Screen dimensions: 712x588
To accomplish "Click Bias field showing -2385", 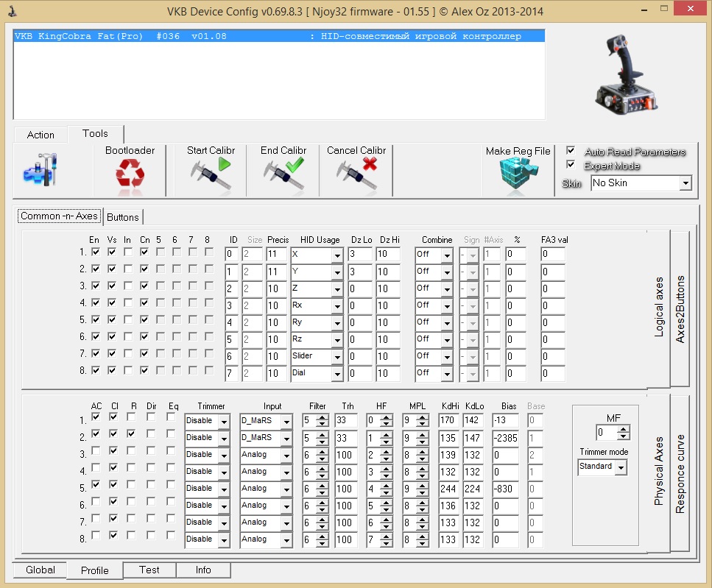I will [x=505, y=438].
